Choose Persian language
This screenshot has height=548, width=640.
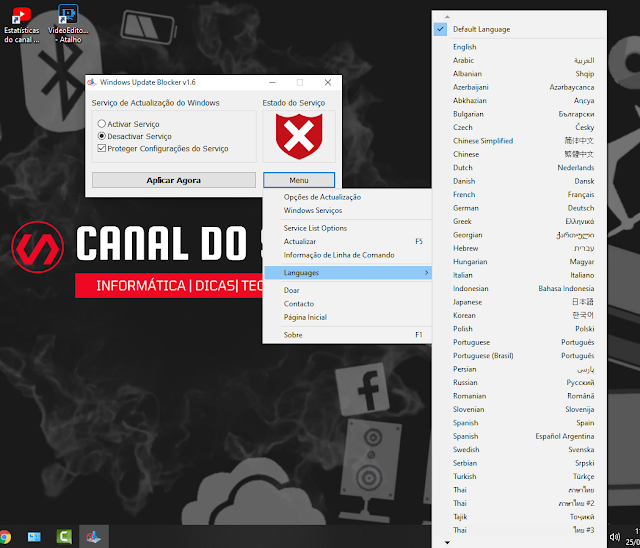pyautogui.click(x=519, y=369)
